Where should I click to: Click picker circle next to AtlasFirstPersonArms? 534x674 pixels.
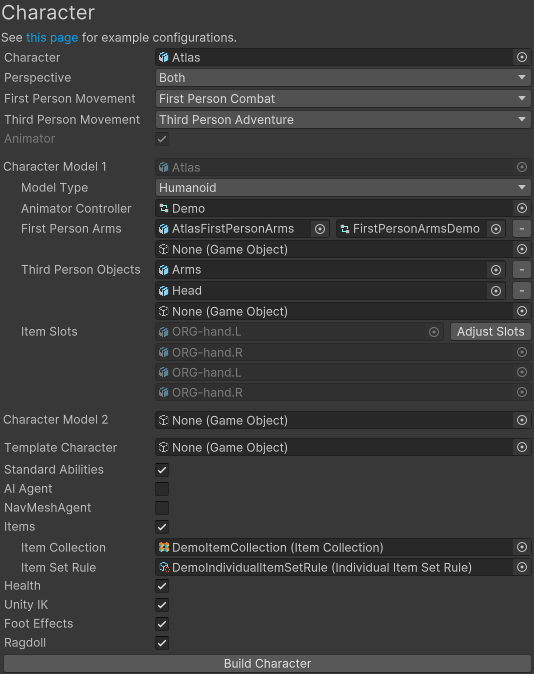click(319, 229)
